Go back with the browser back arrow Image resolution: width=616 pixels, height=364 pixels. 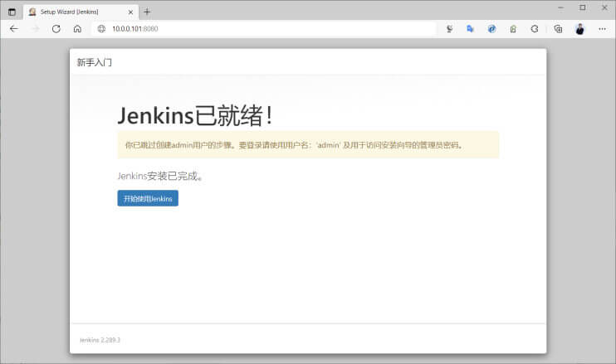coord(14,29)
